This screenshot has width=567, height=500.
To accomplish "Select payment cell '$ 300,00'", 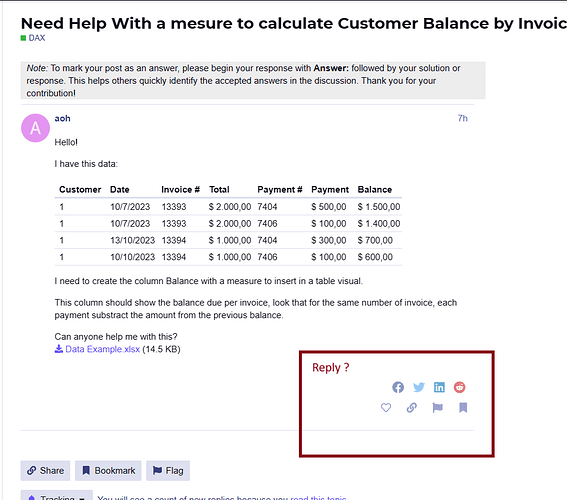I will tap(329, 240).
